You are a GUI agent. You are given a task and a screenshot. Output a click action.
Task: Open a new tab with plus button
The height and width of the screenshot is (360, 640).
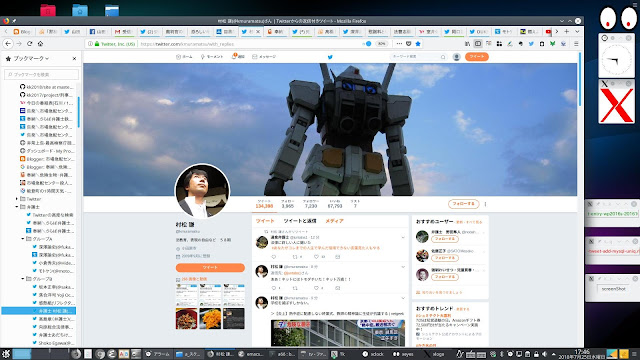click(567, 31)
